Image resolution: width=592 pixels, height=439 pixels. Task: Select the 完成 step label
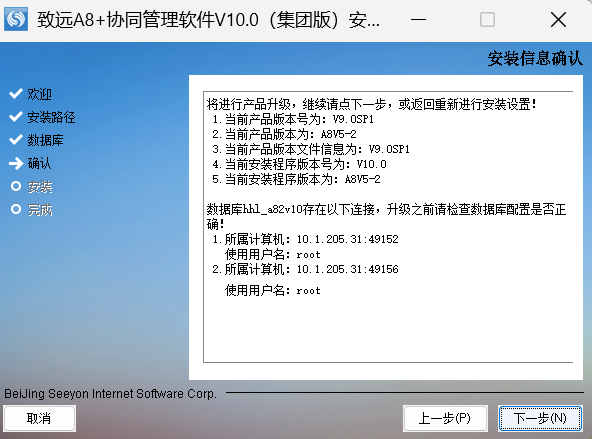click(x=40, y=210)
